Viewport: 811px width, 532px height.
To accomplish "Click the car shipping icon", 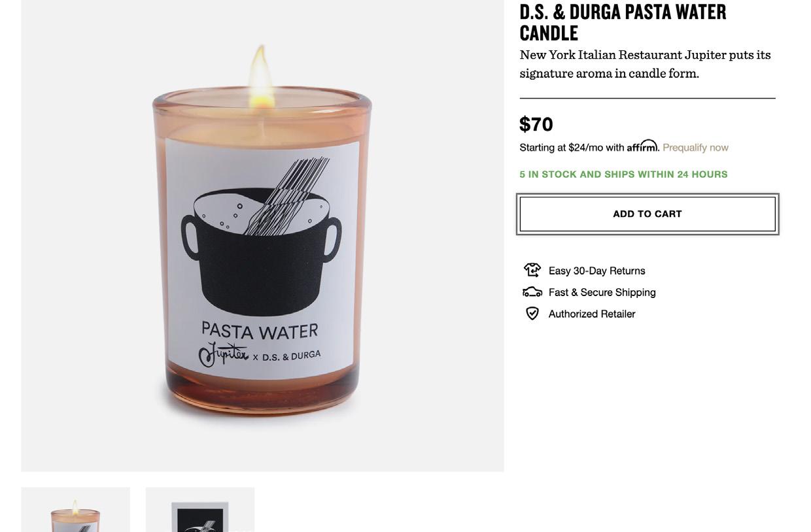I will tap(532, 291).
